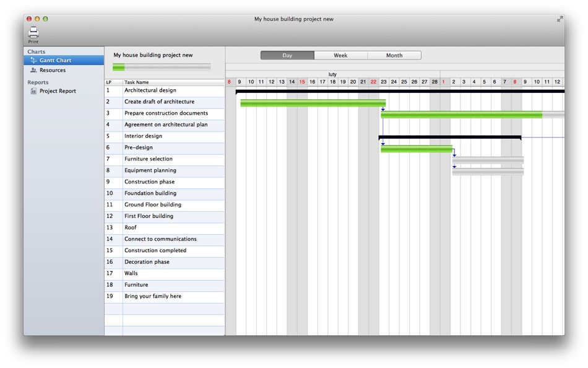Click day 28 in the timeline header
The image size is (588, 368).
(x=435, y=82)
